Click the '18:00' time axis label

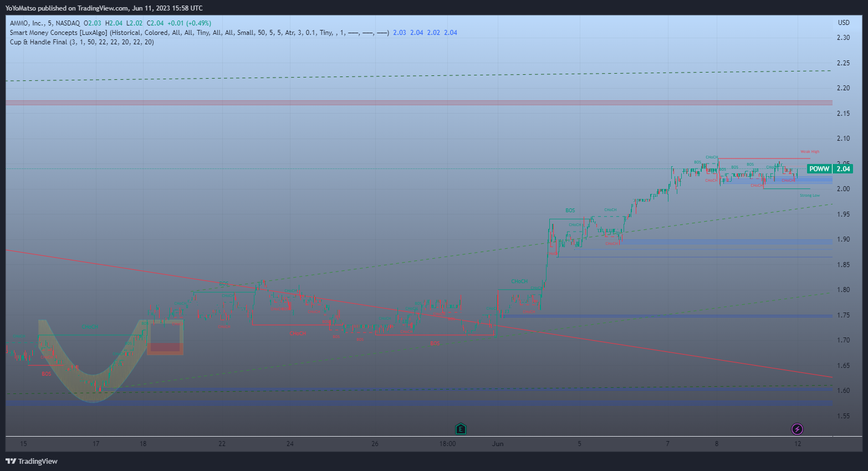(448, 444)
